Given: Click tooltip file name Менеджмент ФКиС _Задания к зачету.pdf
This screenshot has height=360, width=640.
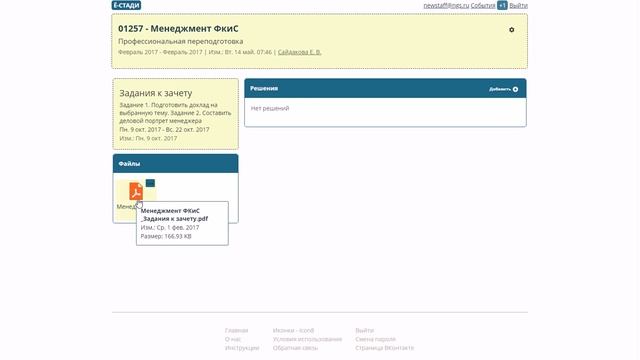Looking at the screenshot, I should coord(174,215).
